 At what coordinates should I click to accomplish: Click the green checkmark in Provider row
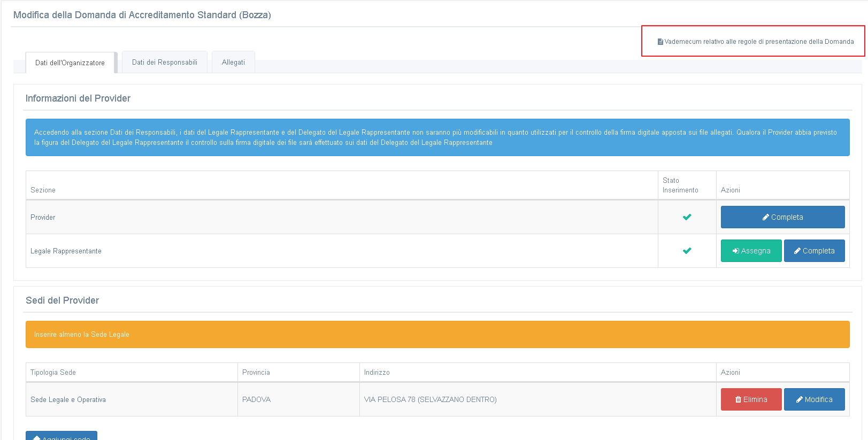[687, 217]
